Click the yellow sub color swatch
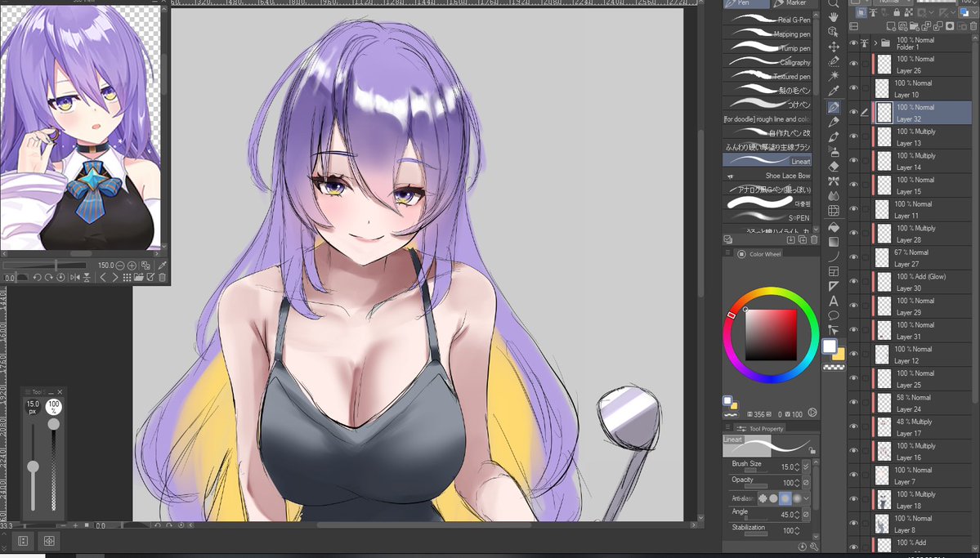Screen dimensions: 980x558 [839, 355]
